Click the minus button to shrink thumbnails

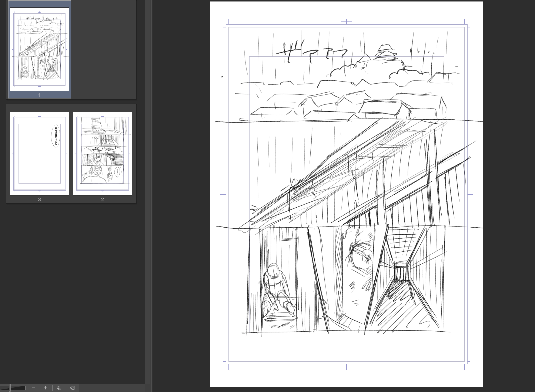[33, 388]
